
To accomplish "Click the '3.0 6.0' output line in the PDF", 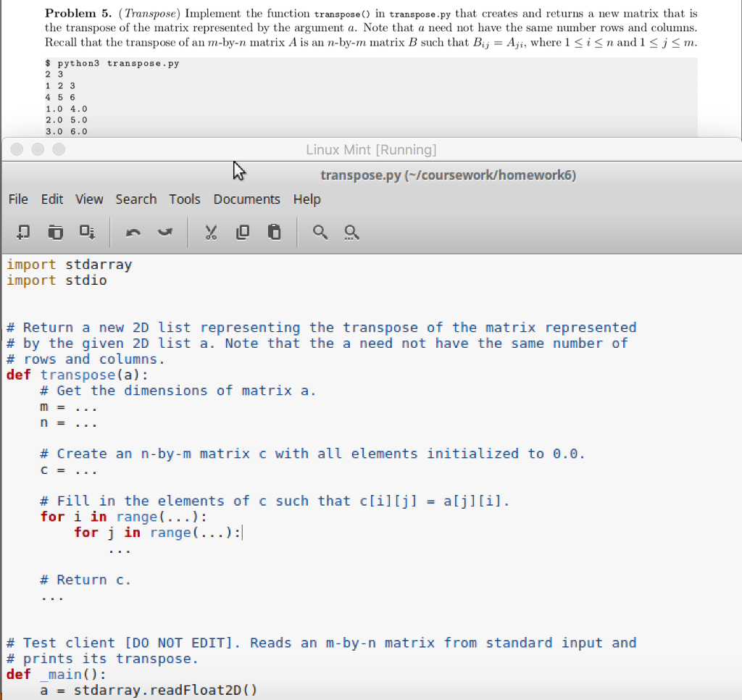I will pos(66,132).
